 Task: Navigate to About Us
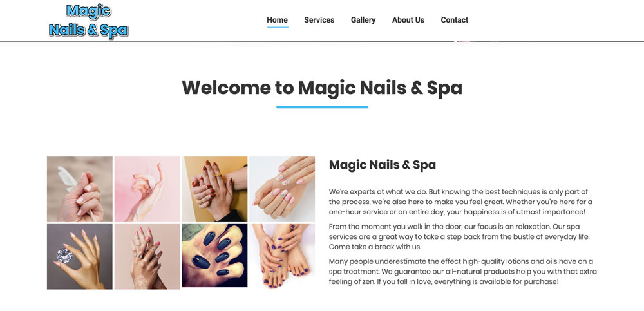408,20
